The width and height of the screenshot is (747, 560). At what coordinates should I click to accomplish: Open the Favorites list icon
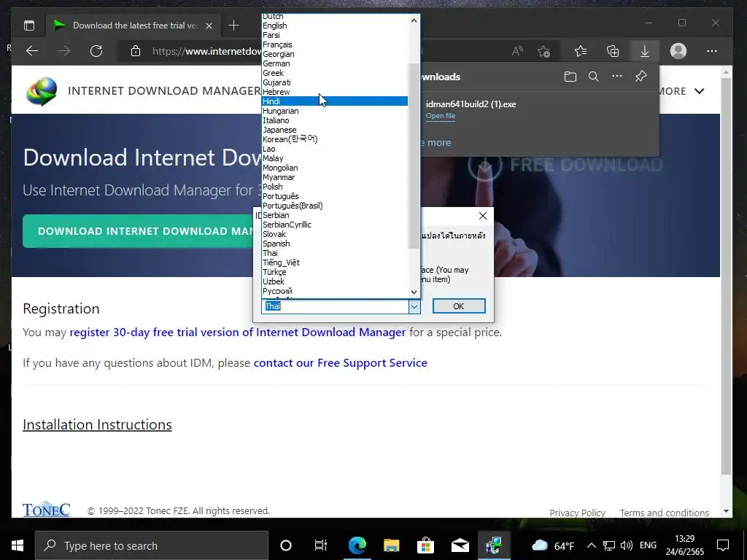pos(580,51)
